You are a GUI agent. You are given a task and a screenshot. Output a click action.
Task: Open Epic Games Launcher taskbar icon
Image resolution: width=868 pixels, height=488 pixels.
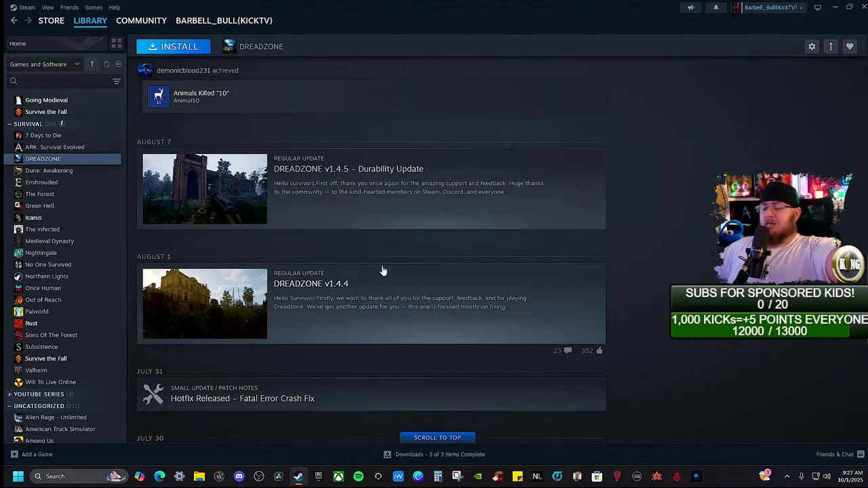[x=318, y=476]
